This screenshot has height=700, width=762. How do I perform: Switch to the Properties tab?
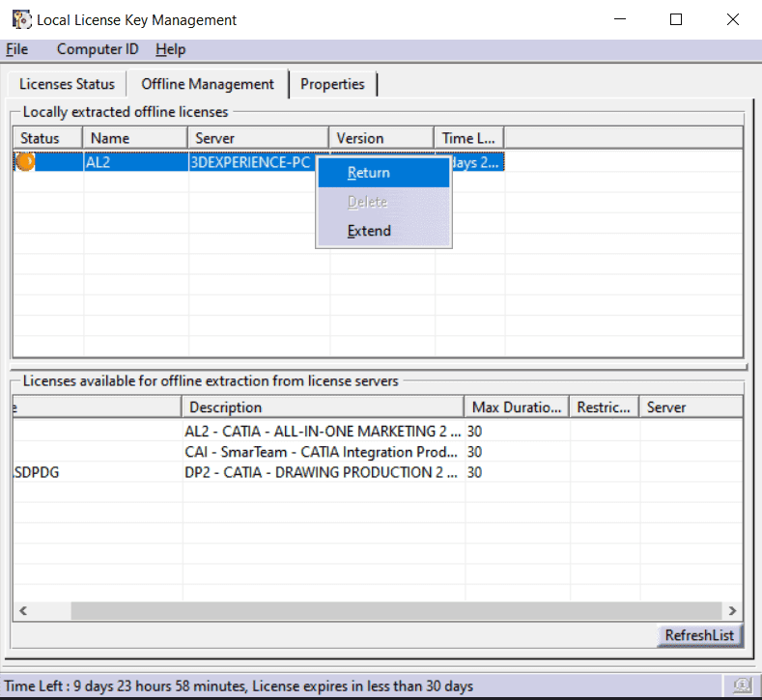click(x=332, y=84)
